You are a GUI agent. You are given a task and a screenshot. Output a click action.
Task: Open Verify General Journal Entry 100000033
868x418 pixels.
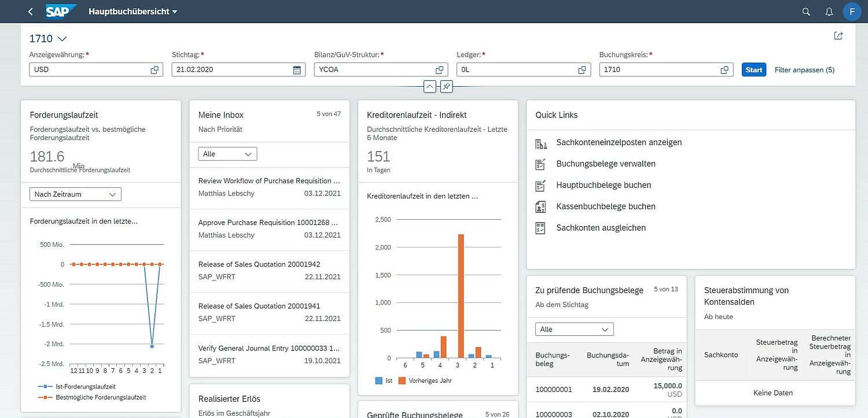pyautogui.click(x=269, y=355)
